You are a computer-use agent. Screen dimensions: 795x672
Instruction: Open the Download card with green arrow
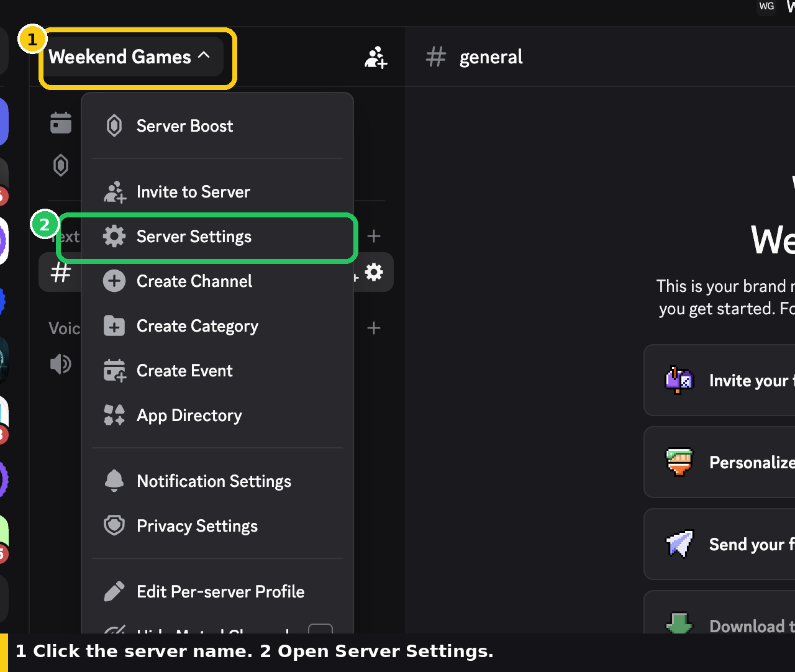click(x=720, y=612)
